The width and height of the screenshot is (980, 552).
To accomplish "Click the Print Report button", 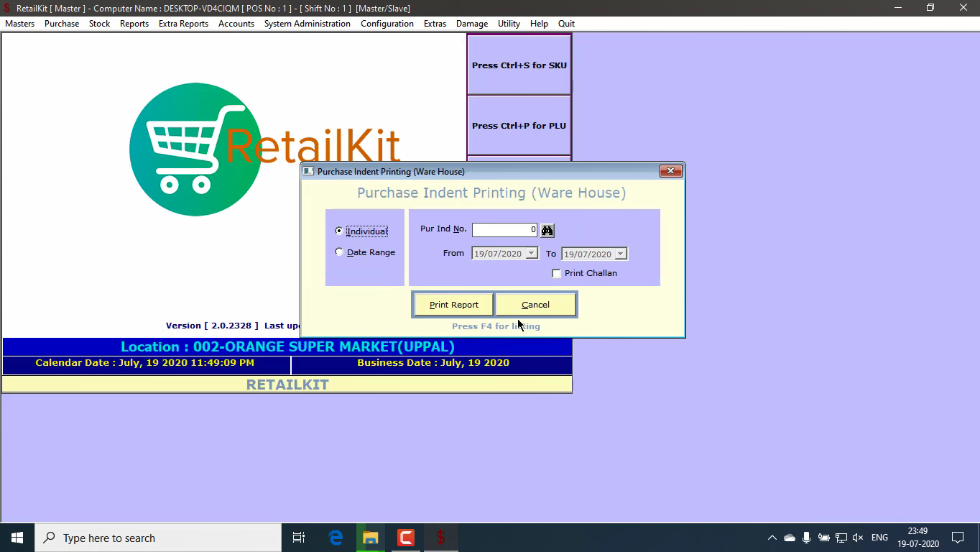I will pos(454,305).
